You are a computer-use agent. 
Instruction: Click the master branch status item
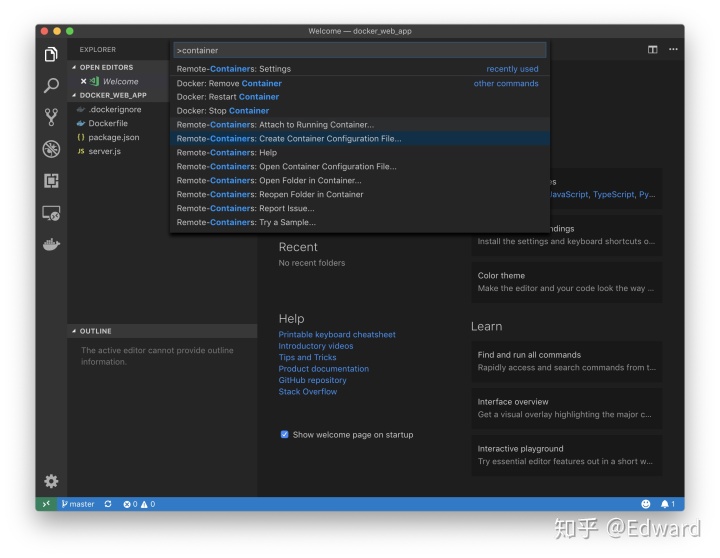78,504
